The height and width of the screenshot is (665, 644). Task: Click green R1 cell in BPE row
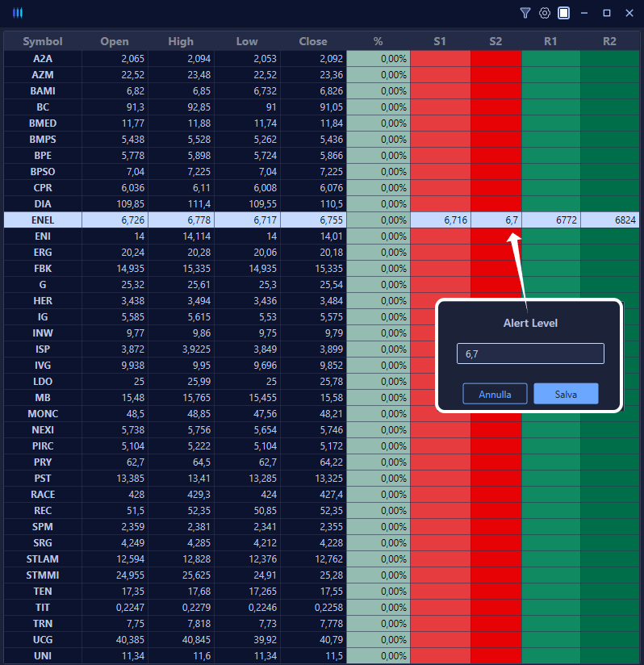pos(551,155)
